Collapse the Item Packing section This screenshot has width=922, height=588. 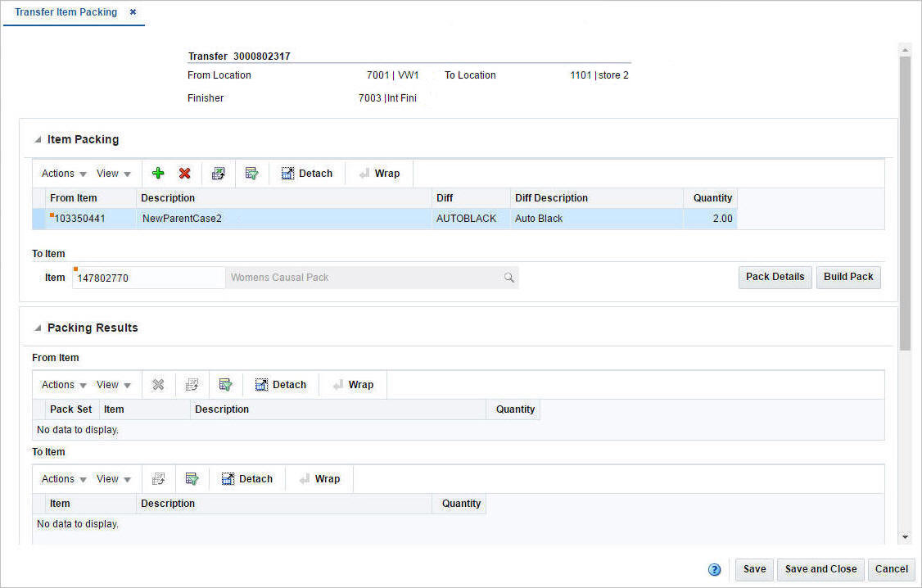click(x=38, y=140)
